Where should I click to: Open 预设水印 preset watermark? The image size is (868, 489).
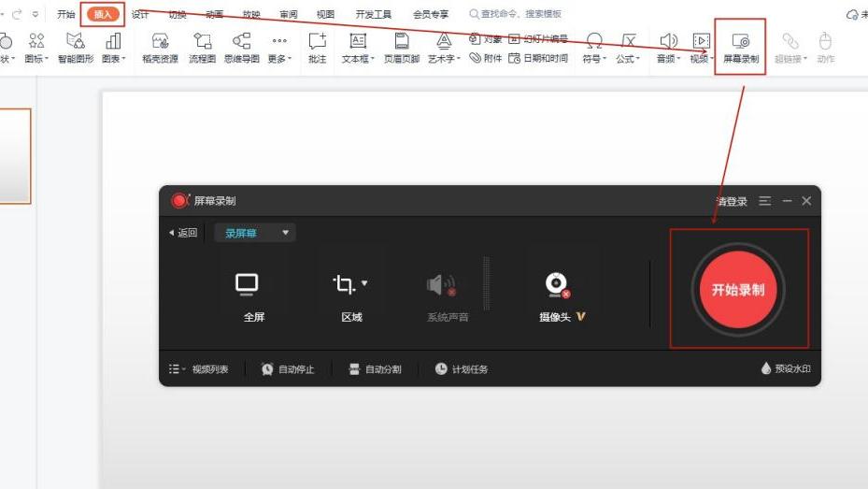pyautogui.click(x=786, y=368)
